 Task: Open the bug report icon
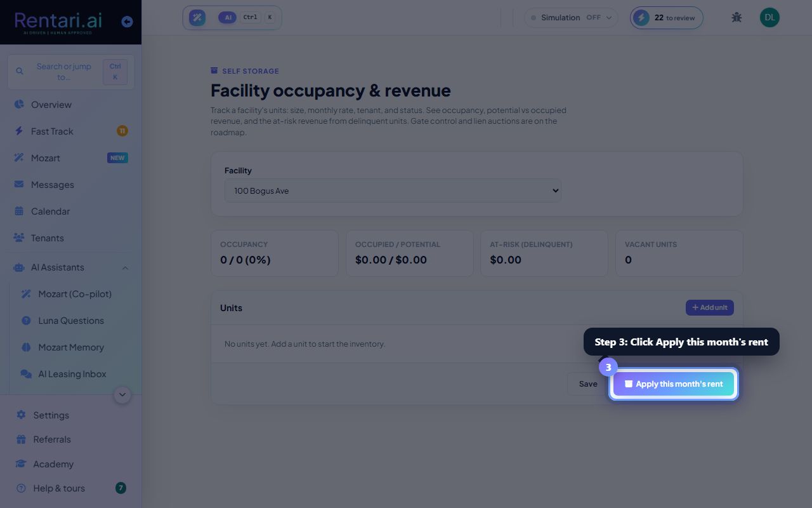pos(737,17)
